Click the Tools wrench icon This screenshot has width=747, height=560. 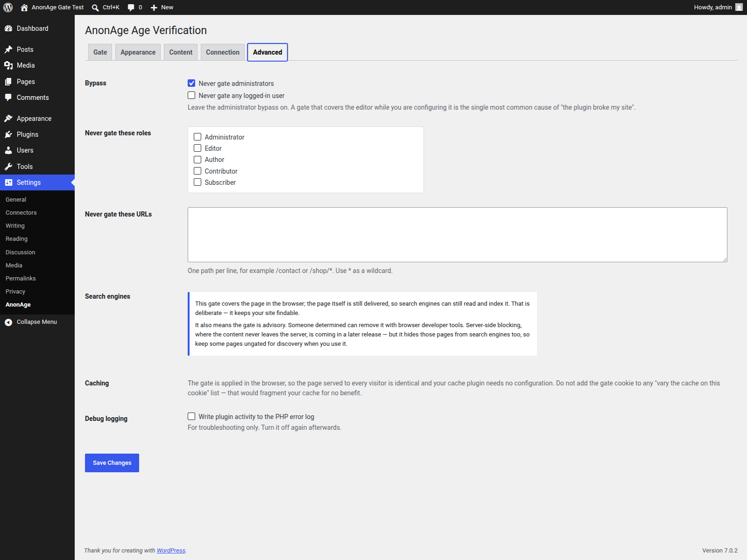click(x=8, y=167)
